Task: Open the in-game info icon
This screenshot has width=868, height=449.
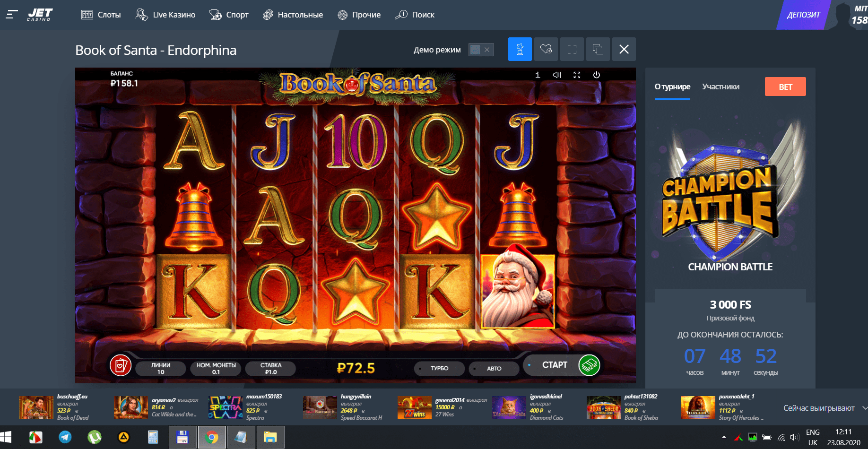Action: pos(538,75)
